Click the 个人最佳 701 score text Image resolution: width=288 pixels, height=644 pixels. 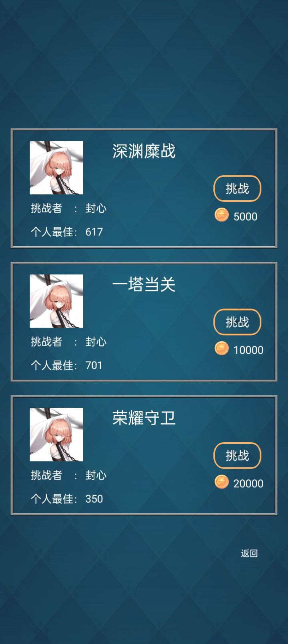point(67,365)
